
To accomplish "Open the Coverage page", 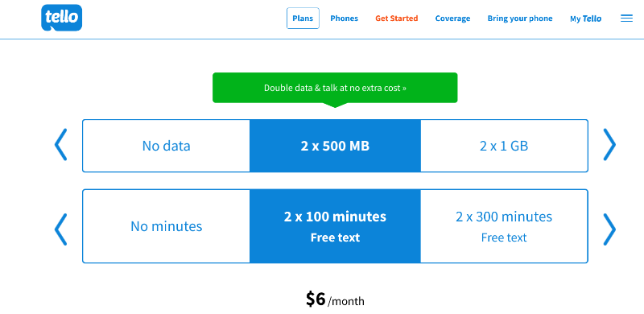I will 452,19.
